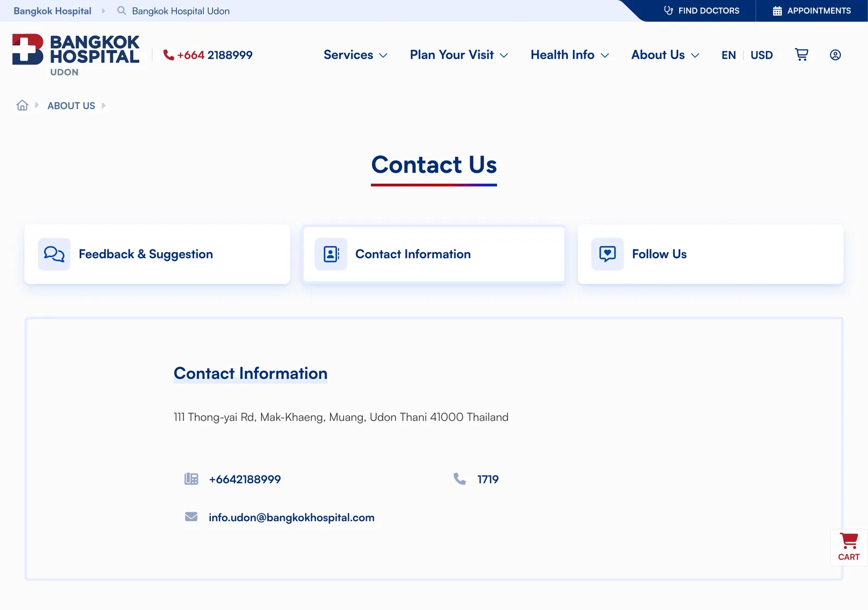Click the Bangkok Hospital Udon logo
The height and width of the screenshot is (610, 868).
76,55
